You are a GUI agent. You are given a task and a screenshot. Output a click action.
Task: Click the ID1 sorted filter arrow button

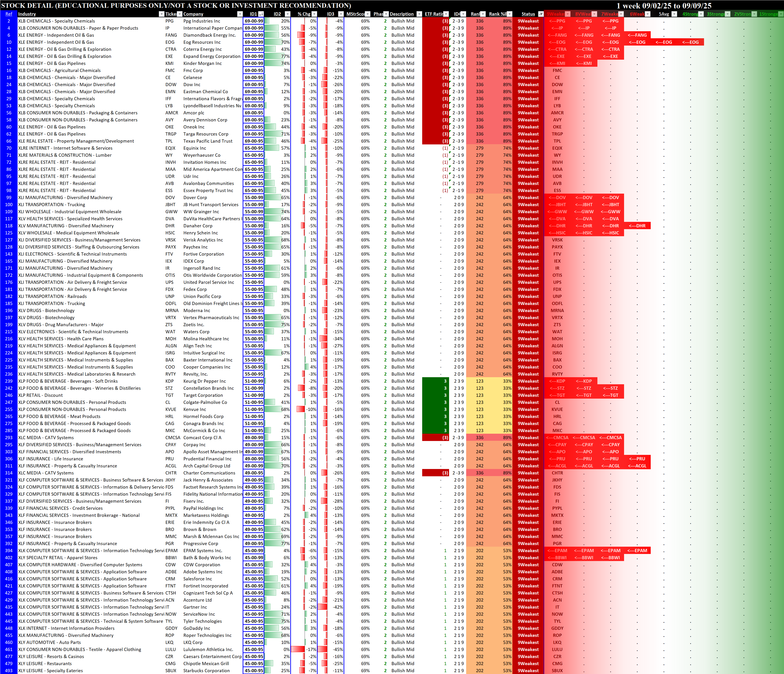pyautogui.click(x=261, y=14)
